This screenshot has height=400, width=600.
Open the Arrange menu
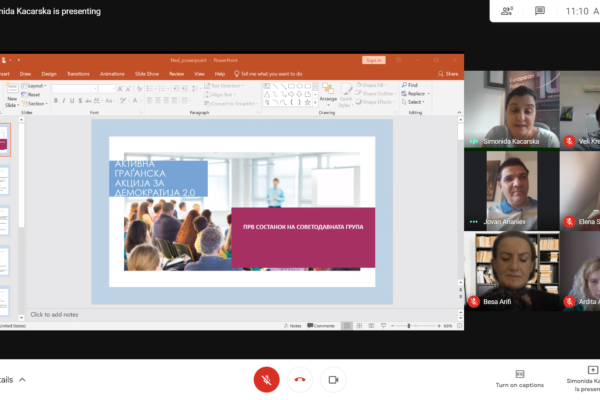(328, 95)
